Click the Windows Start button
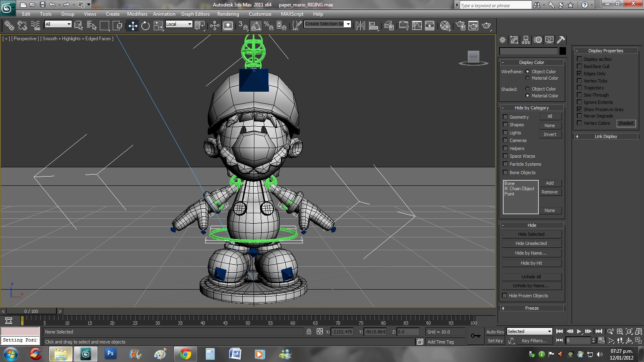The width and height of the screenshot is (644, 362). 10,354
